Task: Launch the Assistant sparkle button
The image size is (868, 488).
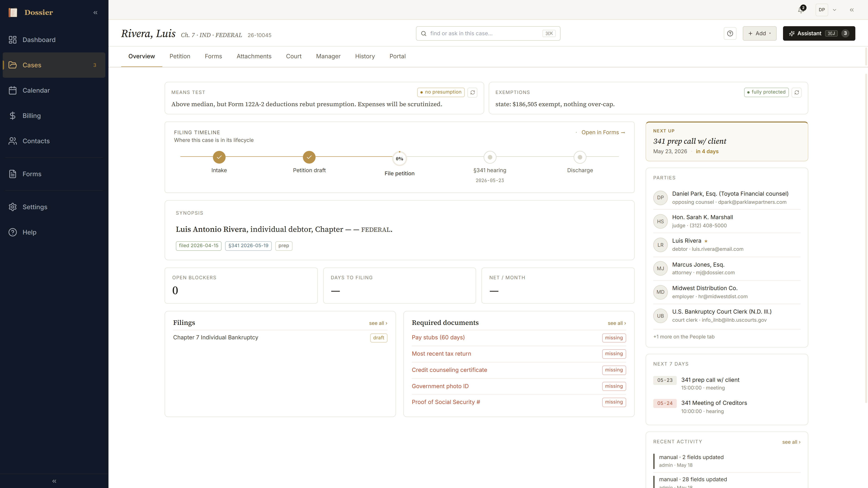Action: 819,33
